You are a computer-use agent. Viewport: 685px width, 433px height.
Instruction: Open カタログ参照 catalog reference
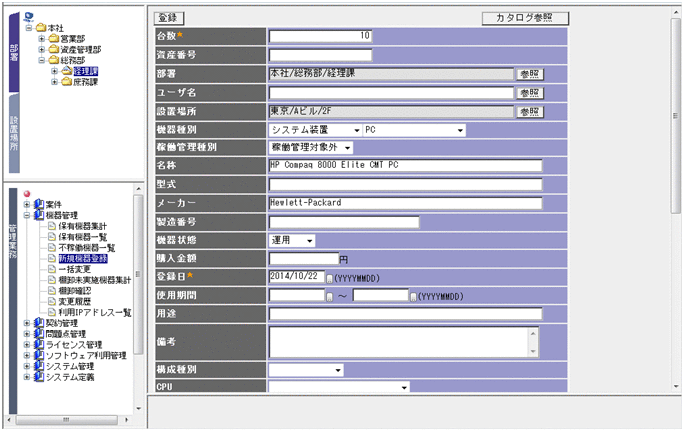pyautogui.click(x=525, y=18)
